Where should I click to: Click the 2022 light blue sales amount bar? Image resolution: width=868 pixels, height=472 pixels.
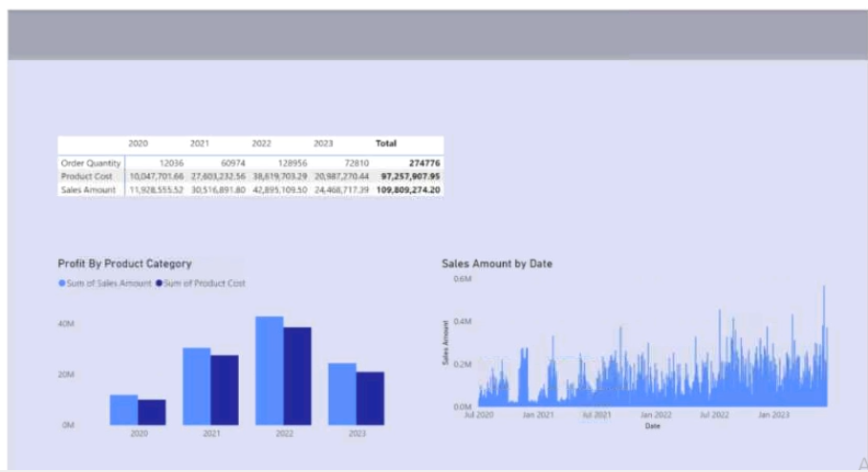[x=270, y=371]
